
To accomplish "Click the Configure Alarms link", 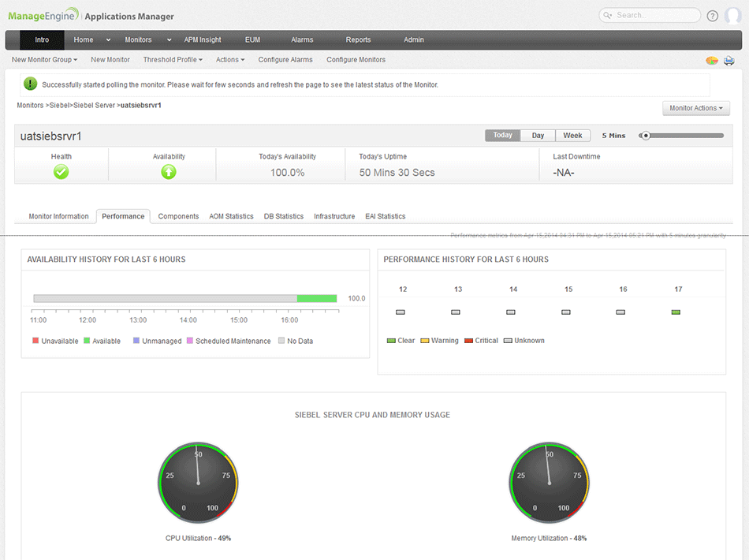I will pyautogui.click(x=285, y=60).
